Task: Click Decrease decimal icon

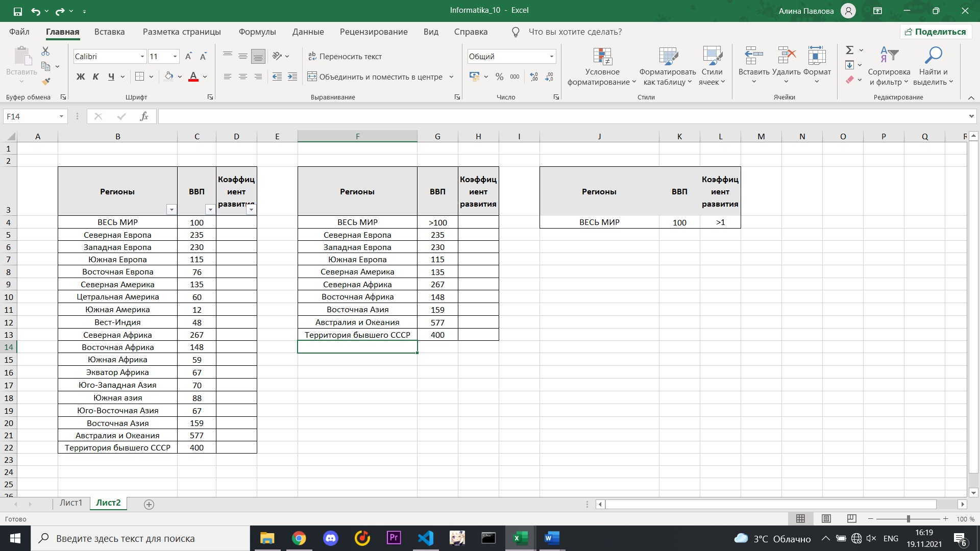Action: pos(549,77)
